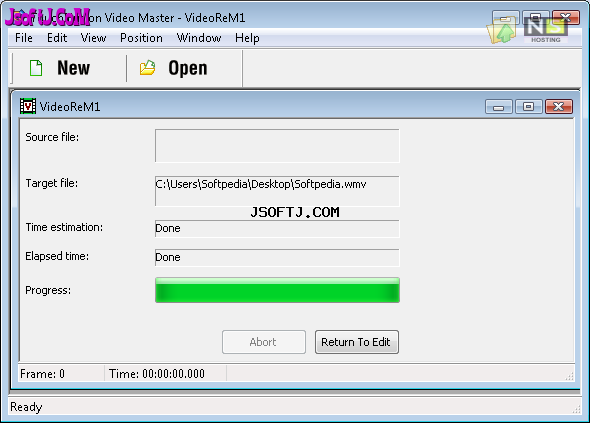Click the main window resize grip
The width and height of the screenshot is (590, 423).
coord(576,409)
